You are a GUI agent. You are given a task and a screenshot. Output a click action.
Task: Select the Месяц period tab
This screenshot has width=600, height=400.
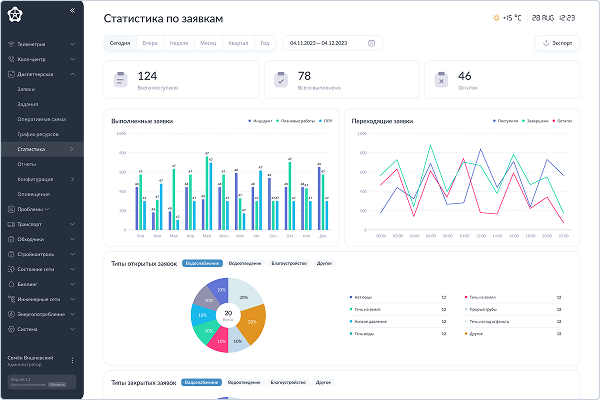point(208,43)
